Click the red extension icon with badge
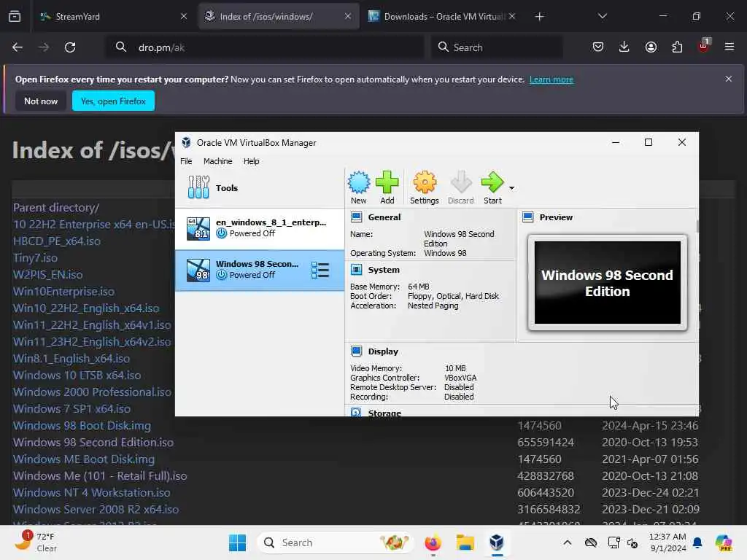This screenshot has height=560, width=747. pyautogui.click(x=704, y=46)
